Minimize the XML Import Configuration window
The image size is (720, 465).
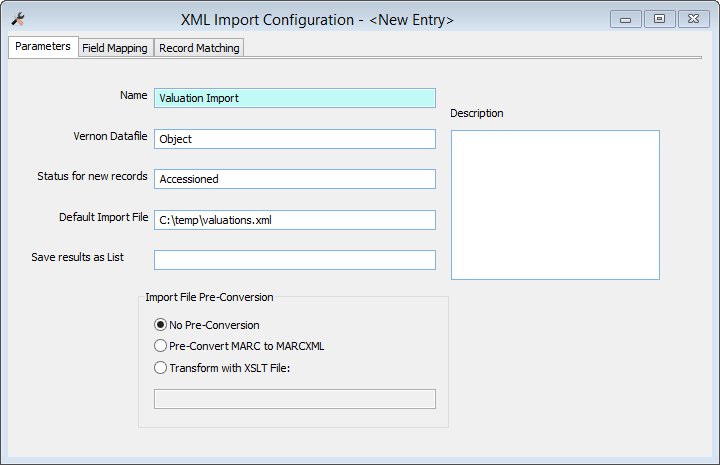pos(625,19)
